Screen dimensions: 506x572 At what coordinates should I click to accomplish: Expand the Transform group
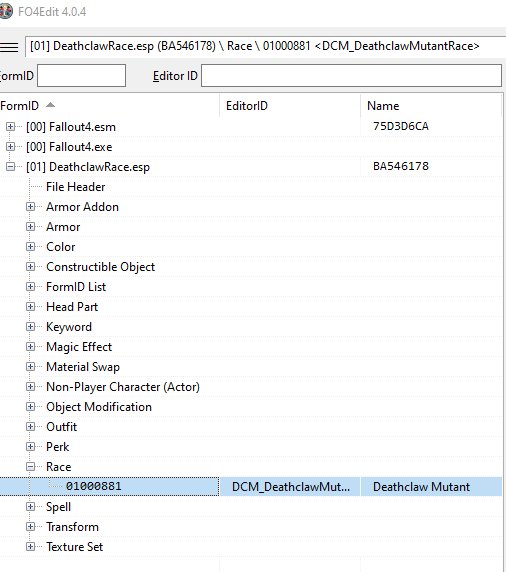31,526
